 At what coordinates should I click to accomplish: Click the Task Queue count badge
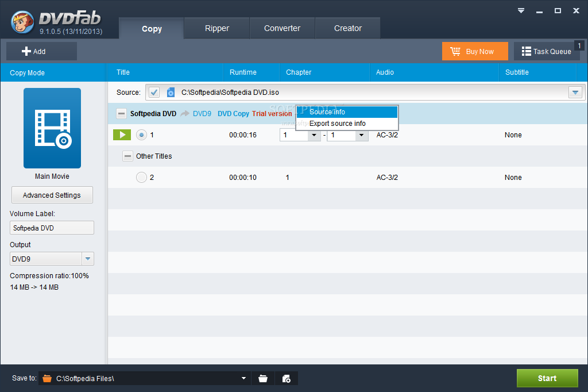[579, 46]
